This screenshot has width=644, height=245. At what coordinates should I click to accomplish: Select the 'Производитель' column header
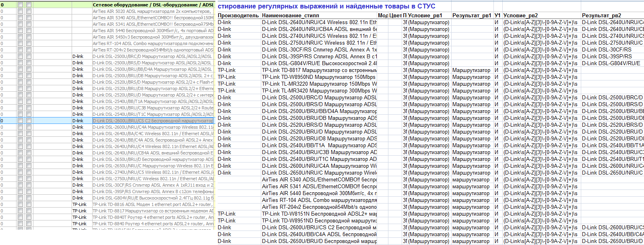[x=238, y=15]
